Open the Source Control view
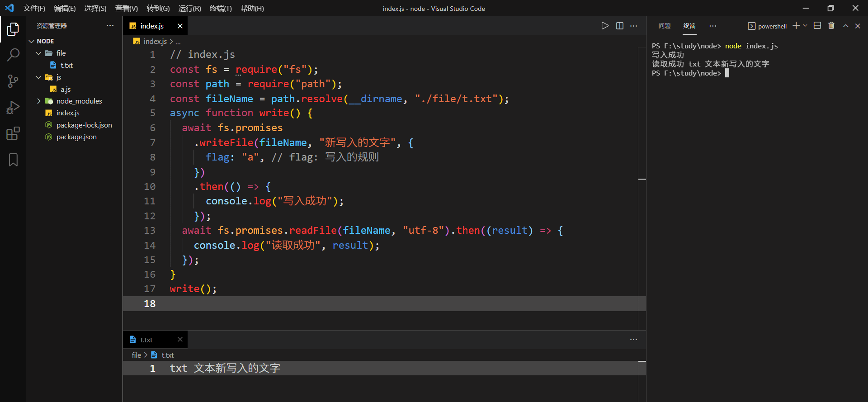Viewport: 868px width, 402px height. coord(13,81)
